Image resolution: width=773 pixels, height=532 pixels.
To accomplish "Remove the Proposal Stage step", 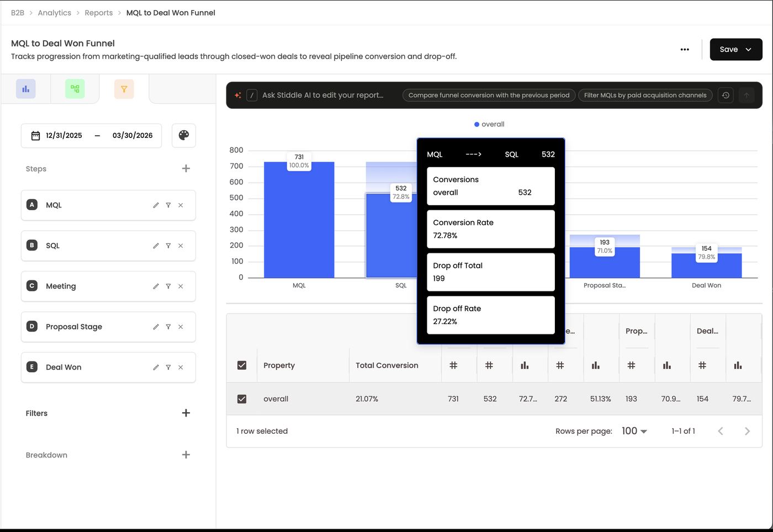I will pos(181,327).
